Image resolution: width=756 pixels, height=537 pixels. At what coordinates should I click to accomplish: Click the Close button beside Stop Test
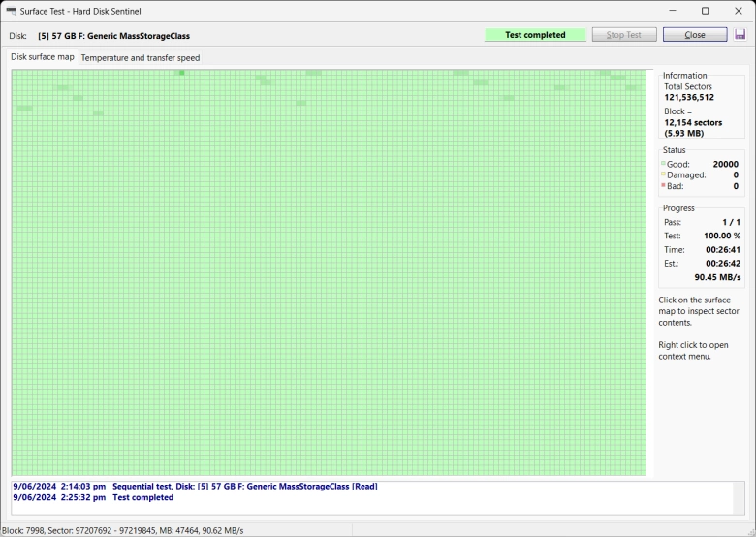point(694,35)
